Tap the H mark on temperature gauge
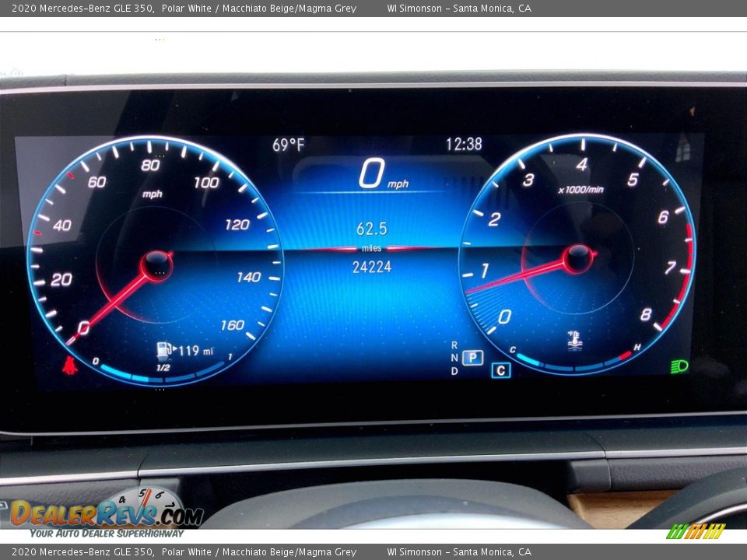This screenshot has height=560, width=747. 637,347
